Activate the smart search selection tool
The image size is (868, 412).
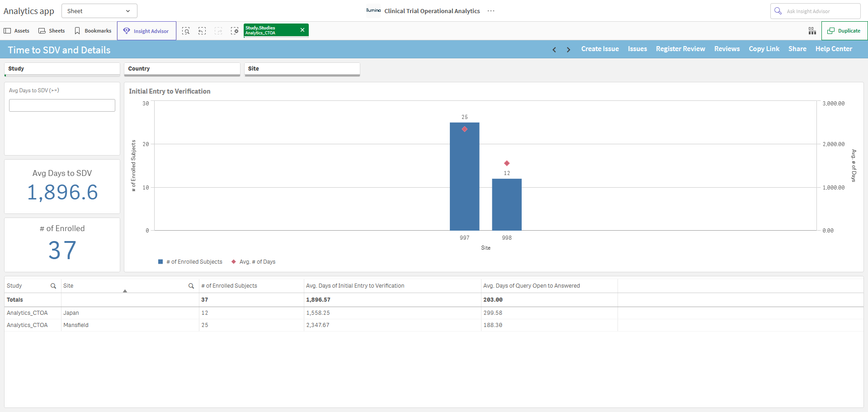(x=186, y=31)
